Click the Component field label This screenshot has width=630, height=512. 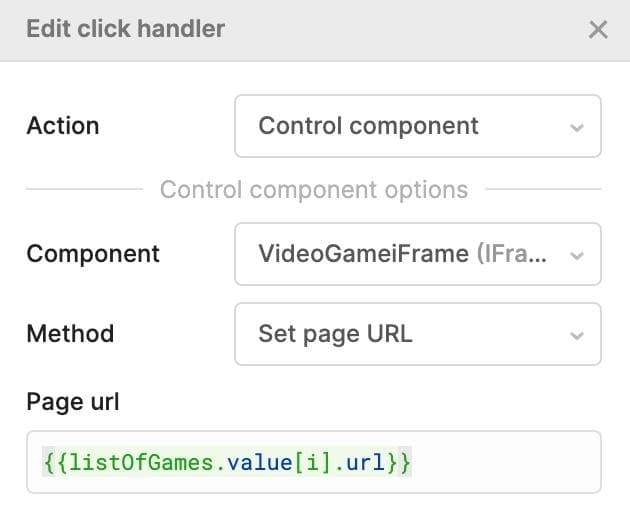93,254
